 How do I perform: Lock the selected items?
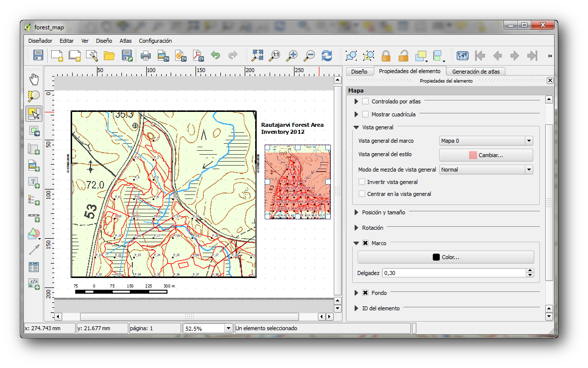[x=386, y=56]
